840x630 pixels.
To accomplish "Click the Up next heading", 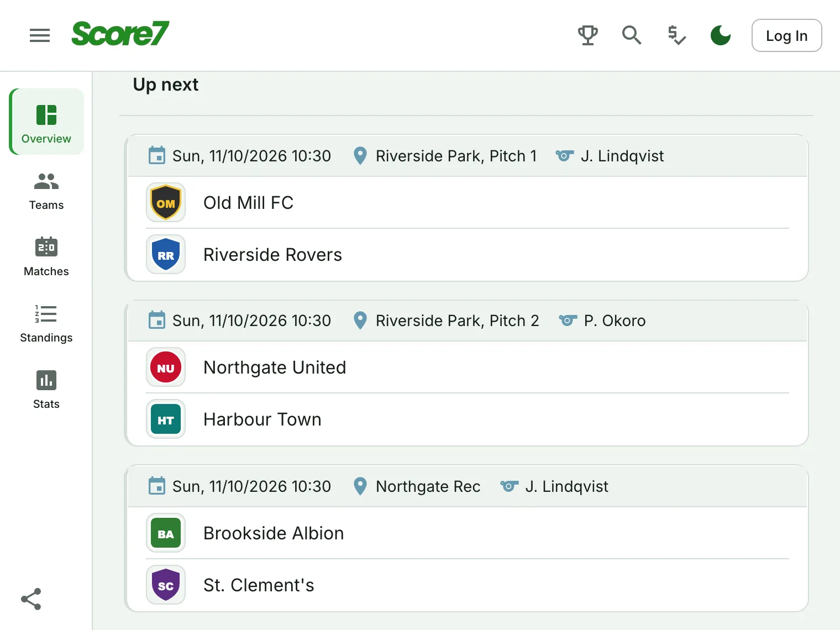I will 165,85.
